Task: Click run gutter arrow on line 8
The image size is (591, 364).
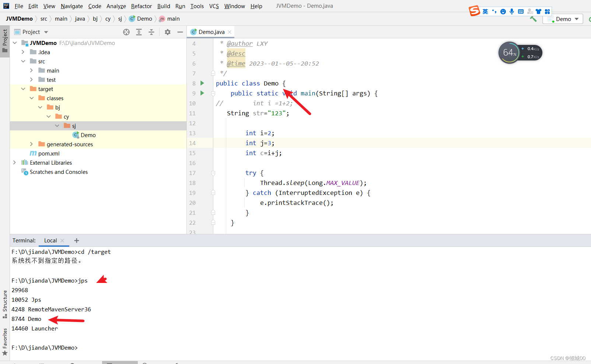Action: point(202,83)
